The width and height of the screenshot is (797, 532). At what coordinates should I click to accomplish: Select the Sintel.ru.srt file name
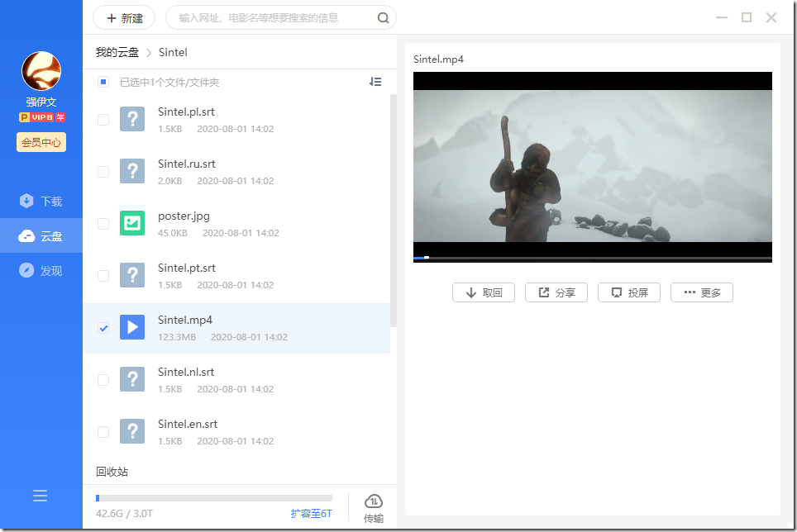point(187,164)
